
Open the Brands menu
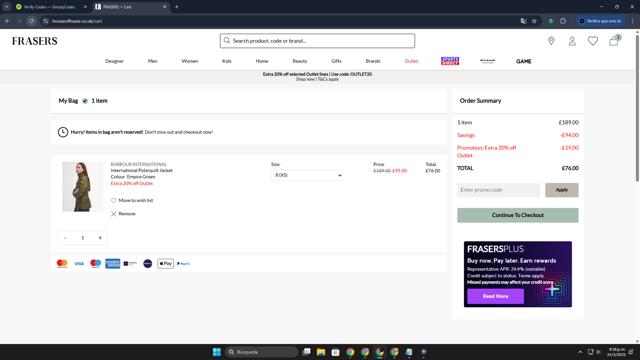coord(373,61)
